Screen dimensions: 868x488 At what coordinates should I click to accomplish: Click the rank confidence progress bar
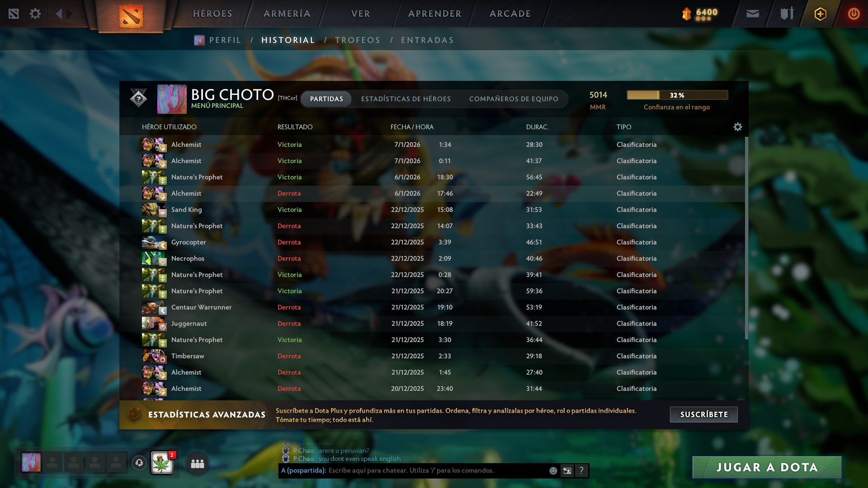(x=677, y=95)
